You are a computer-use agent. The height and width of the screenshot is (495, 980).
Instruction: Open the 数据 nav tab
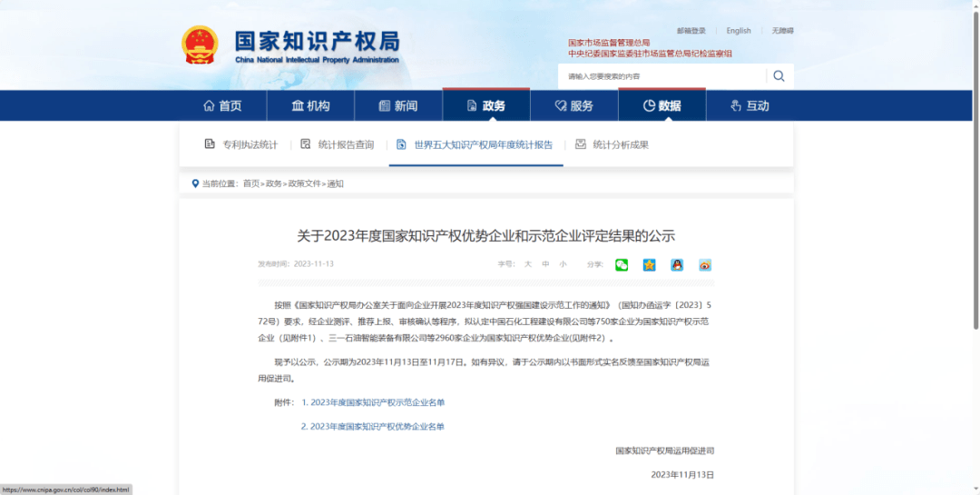click(662, 104)
